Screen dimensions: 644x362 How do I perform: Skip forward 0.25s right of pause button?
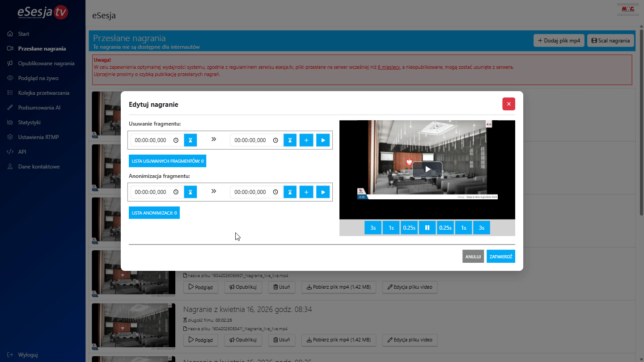tap(445, 227)
